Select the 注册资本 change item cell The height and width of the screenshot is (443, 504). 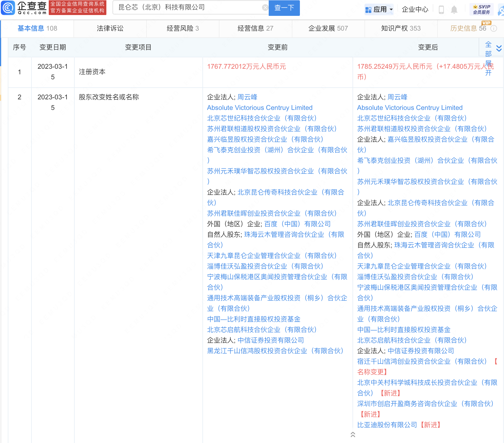[138, 72]
